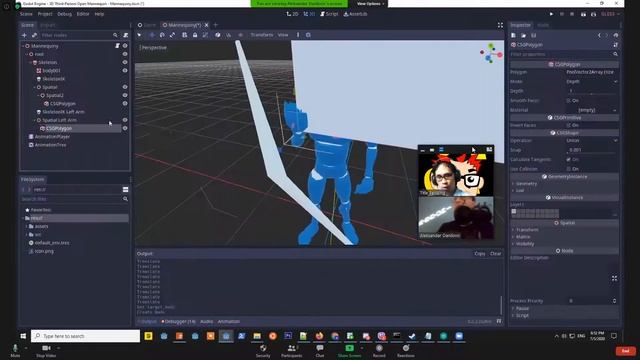Click the Perspective viewport label button

click(x=153, y=47)
